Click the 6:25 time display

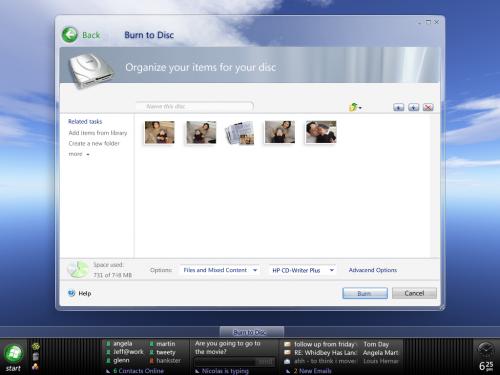[486, 366]
